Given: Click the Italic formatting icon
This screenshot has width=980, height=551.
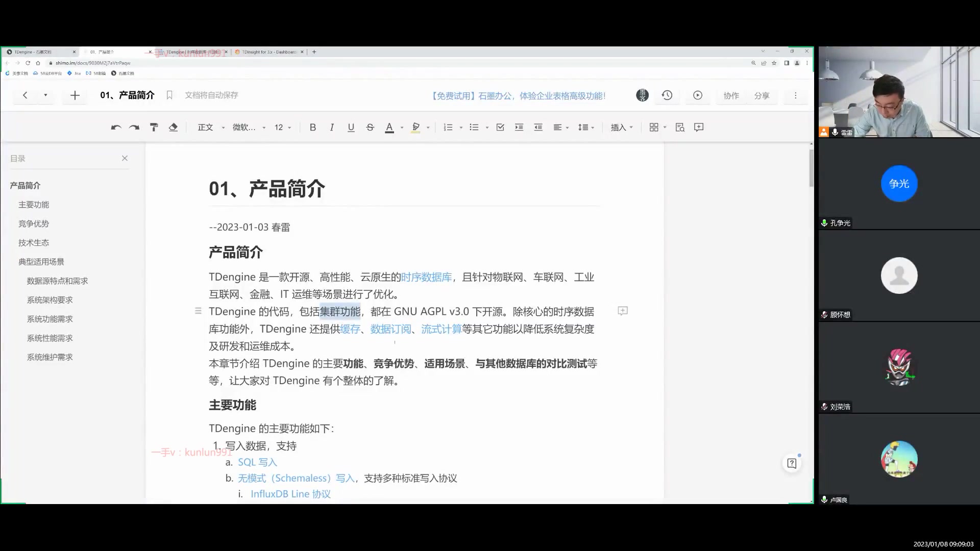Looking at the screenshot, I should (331, 127).
